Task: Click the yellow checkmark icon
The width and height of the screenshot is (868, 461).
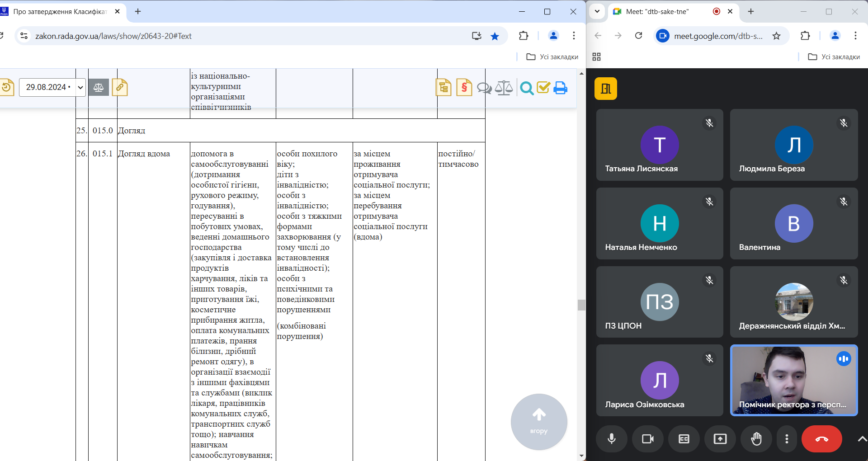Action: pyautogui.click(x=543, y=87)
